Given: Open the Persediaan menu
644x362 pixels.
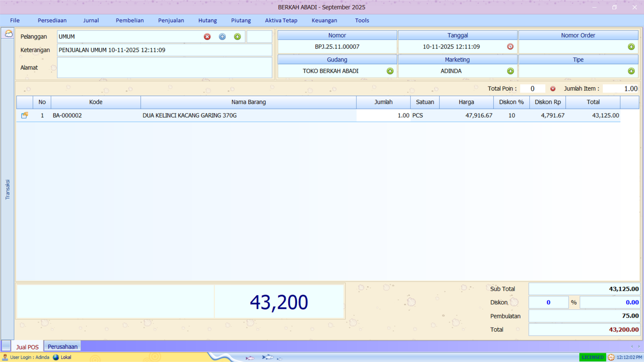Looking at the screenshot, I should pos(52,21).
